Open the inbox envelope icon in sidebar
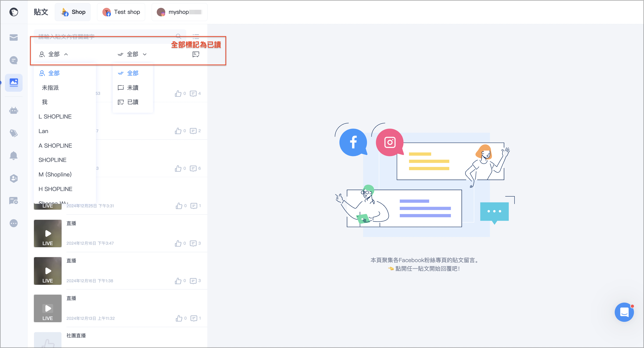Screen dimensions: 644x348 coord(13,37)
